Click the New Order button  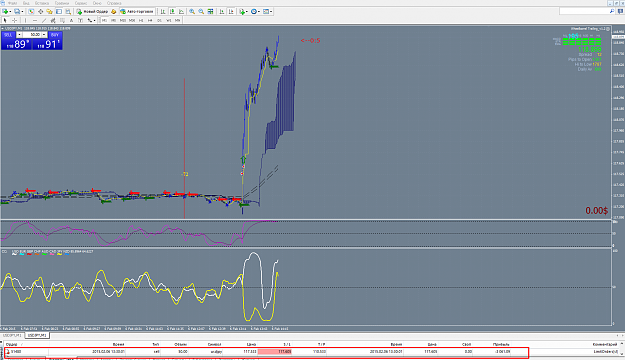(92, 12)
